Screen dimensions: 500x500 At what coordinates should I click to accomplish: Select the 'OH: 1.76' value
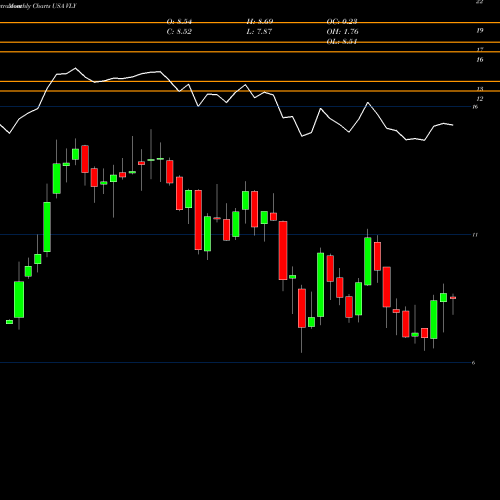(343, 32)
